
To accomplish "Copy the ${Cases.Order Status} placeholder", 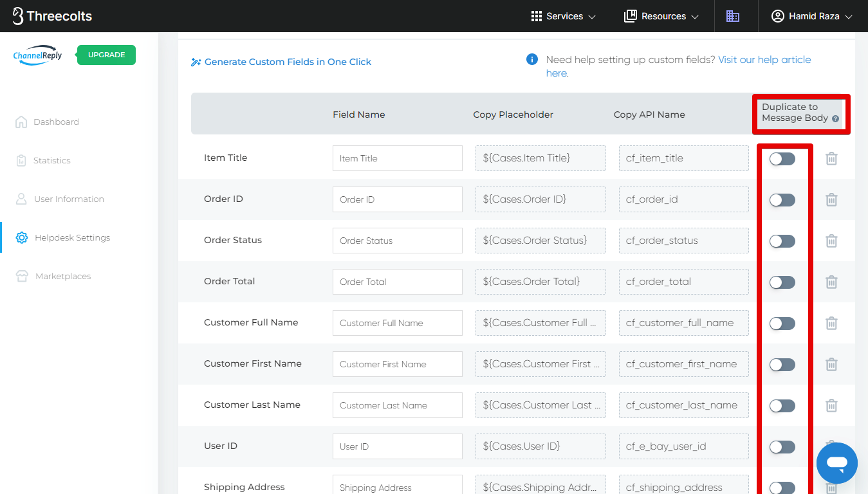I will coord(540,241).
